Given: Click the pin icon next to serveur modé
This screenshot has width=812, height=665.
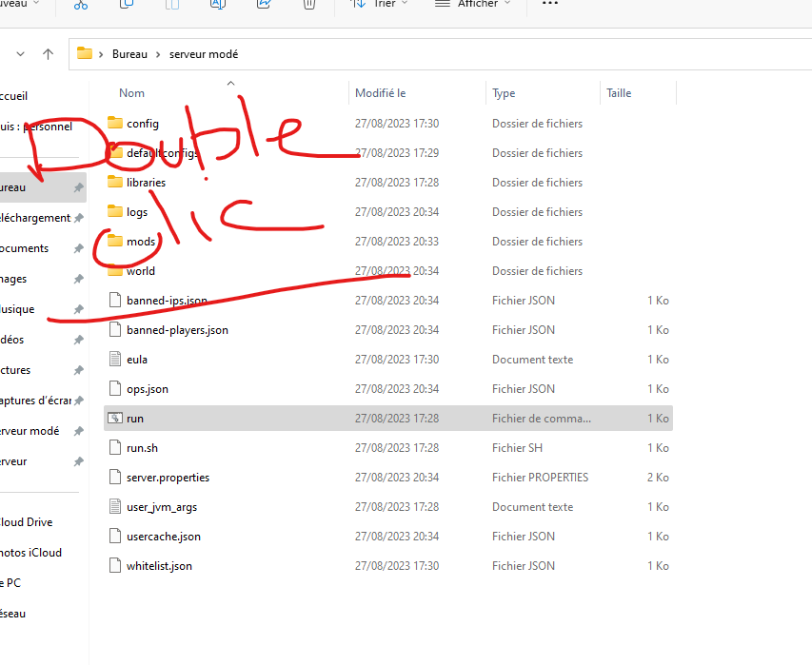Looking at the screenshot, I should 78,431.
